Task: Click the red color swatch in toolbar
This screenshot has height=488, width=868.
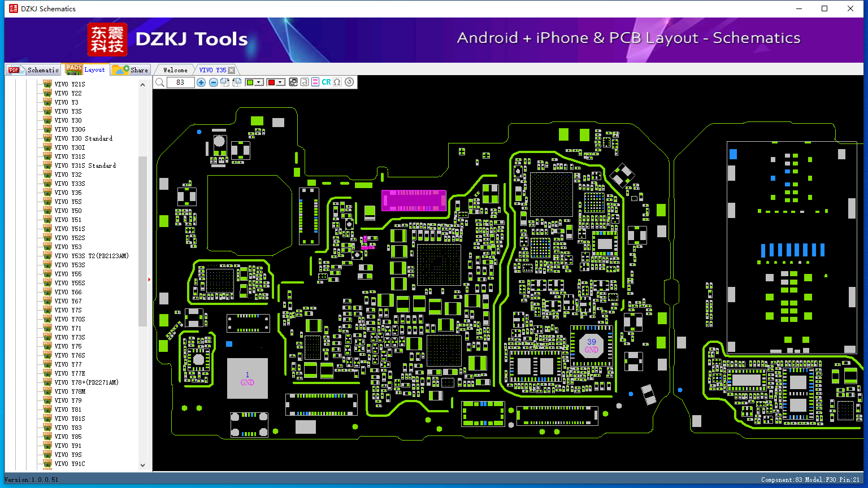Action: point(271,82)
